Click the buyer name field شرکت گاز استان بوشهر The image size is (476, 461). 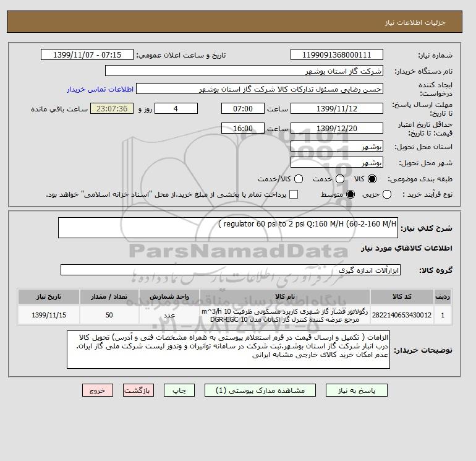coord(244,71)
